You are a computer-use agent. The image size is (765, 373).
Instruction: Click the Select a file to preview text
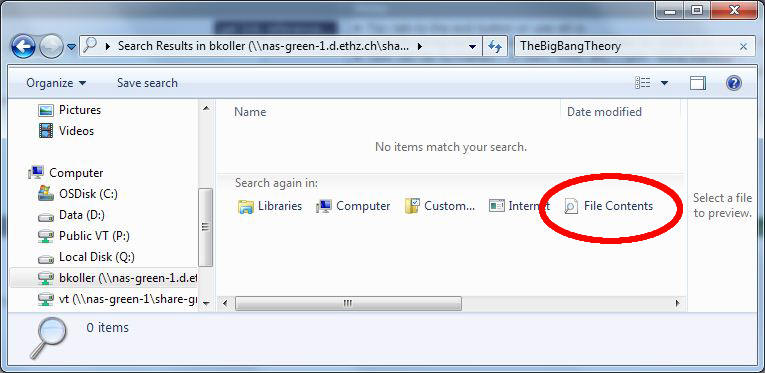tap(723, 205)
